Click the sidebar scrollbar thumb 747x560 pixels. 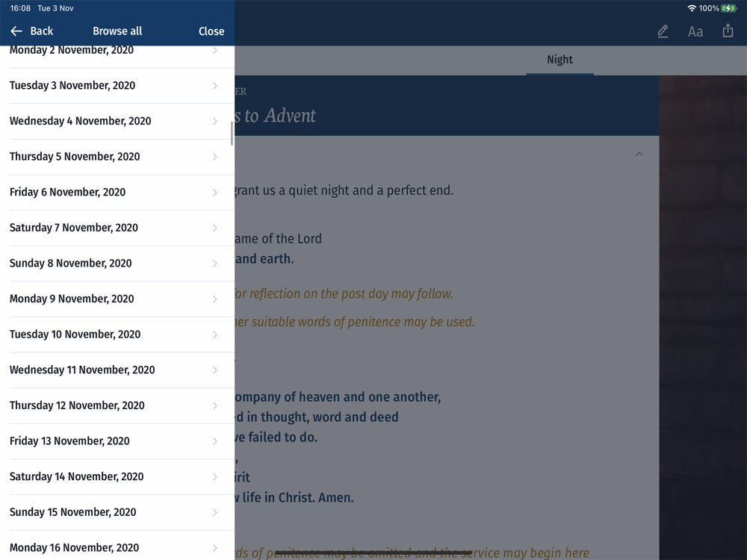click(232, 134)
